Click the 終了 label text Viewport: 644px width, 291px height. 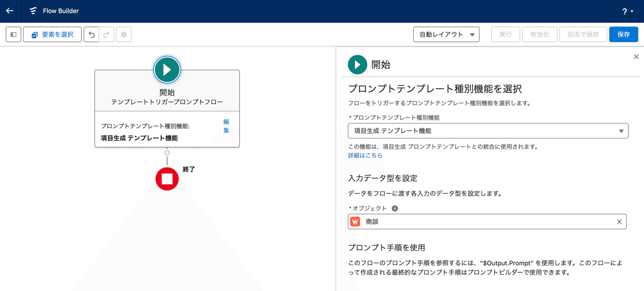point(188,169)
